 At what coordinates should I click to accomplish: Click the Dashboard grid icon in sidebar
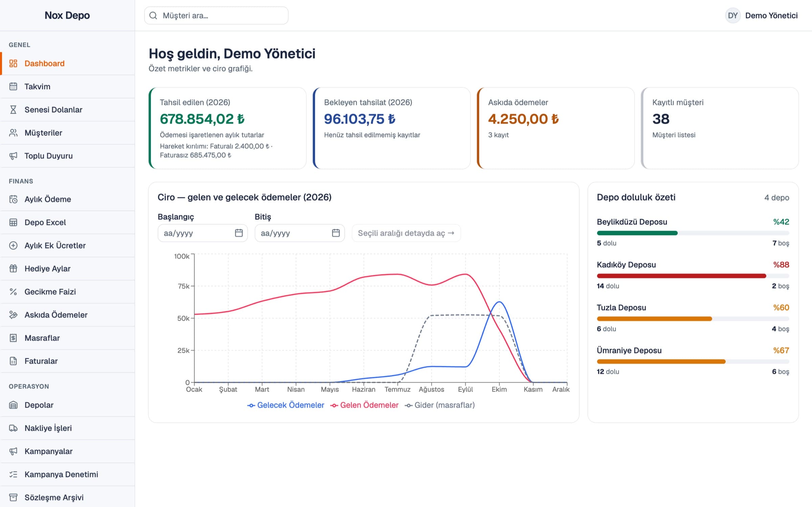click(x=13, y=63)
